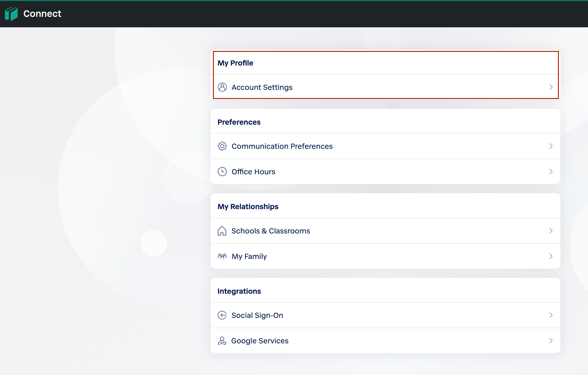
Task: Open Social Sign-On chevron arrow
Action: tap(551, 315)
